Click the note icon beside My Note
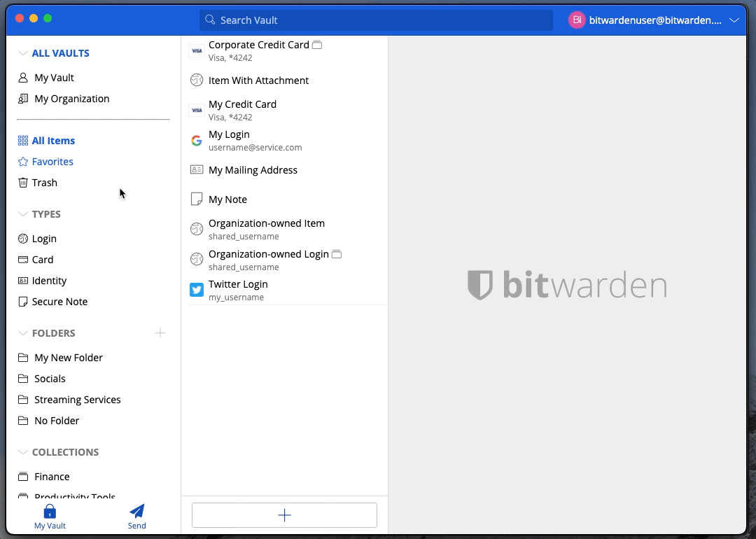The width and height of the screenshot is (756, 539). click(x=197, y=199)
